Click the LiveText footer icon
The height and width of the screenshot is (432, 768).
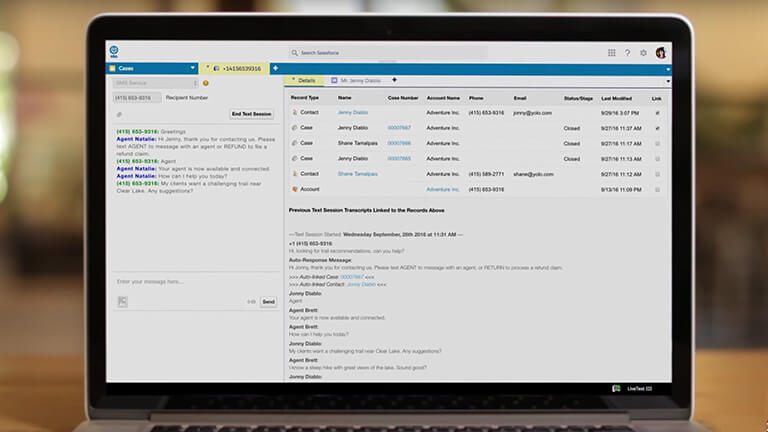[616, 388]
